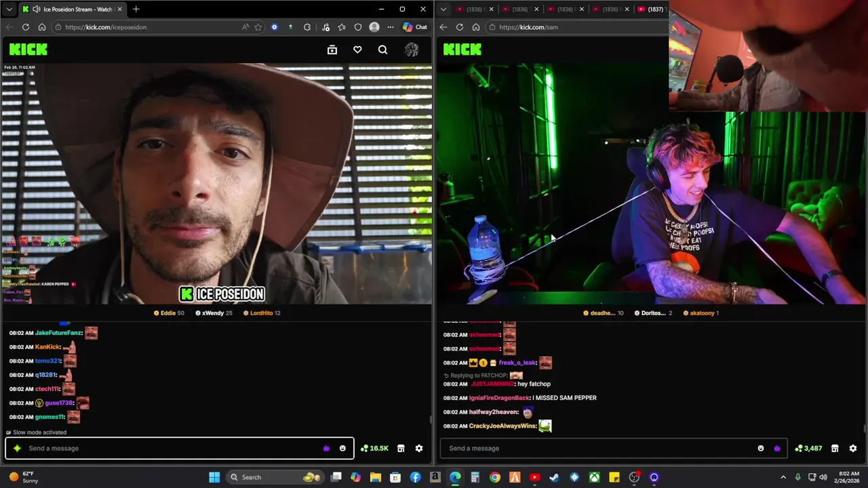This screenshot has height=488, width=868.
Task: Click the kick.com/sam address bar
Action: coord(528,27)
